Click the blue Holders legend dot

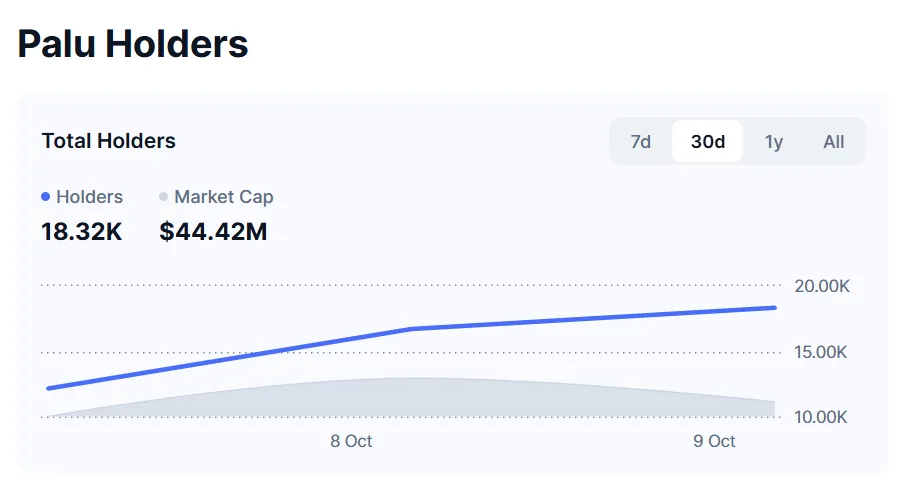[x=46, y=197]
